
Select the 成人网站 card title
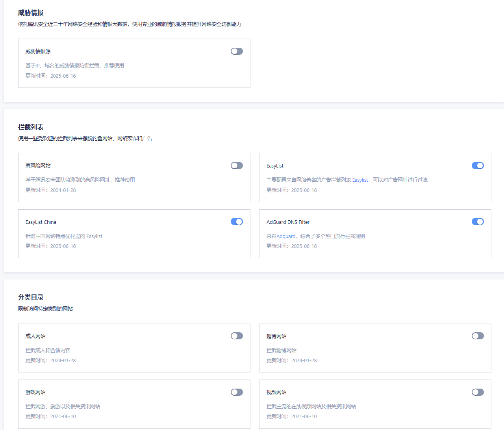pos(35,336)
